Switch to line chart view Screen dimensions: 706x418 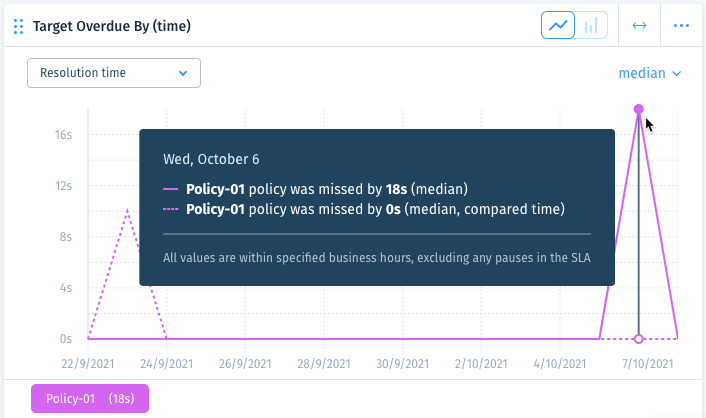(x=557, y=25)
